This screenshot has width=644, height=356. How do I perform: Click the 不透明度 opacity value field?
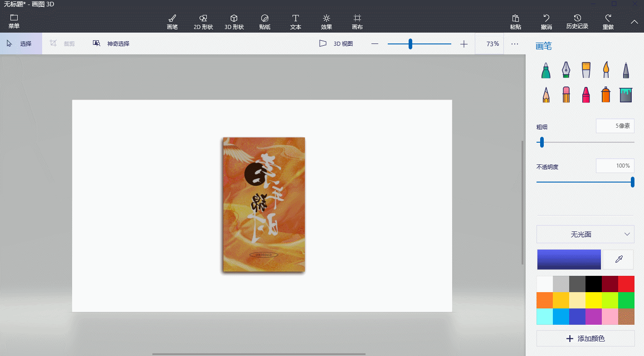pyautogui.click(x=615, y=166)
